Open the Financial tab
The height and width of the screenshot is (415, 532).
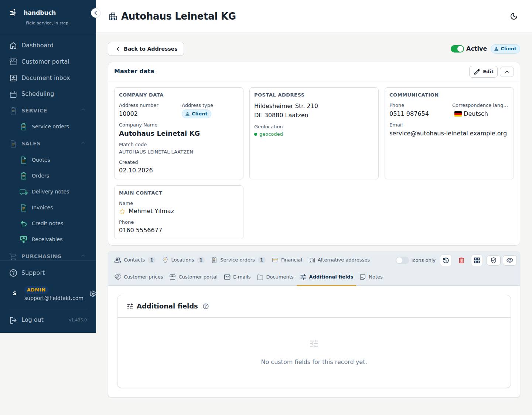(x=287, y=260)
